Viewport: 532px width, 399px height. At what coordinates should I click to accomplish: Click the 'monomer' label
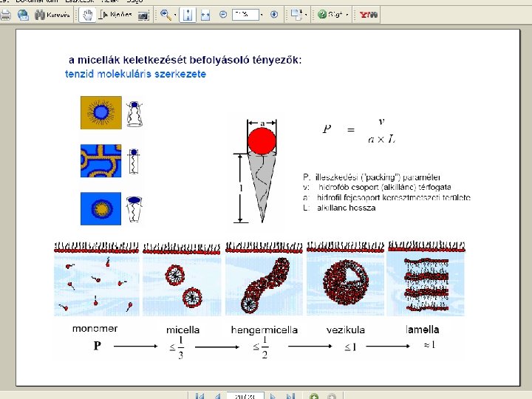[95, 328]
